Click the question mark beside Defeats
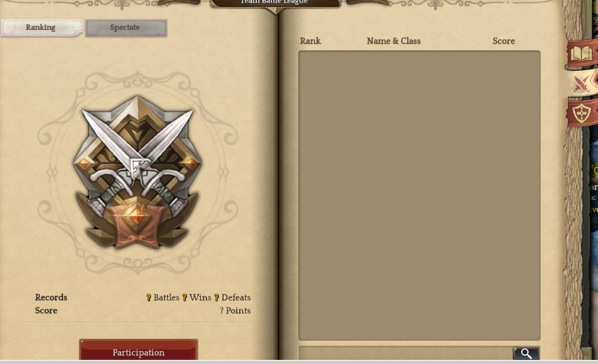598x364 pixels. (x=217, y=298)
